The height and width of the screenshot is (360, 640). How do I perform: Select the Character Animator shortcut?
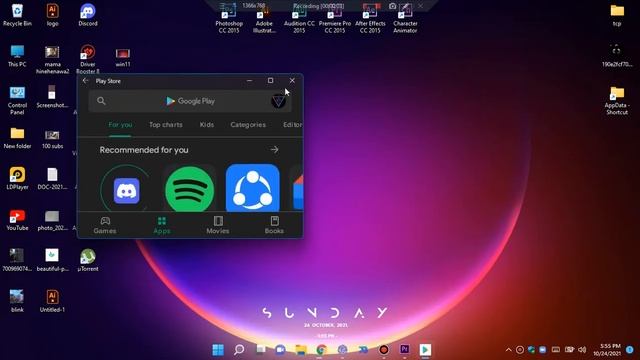pyautogui.click(x=405, y=19)
